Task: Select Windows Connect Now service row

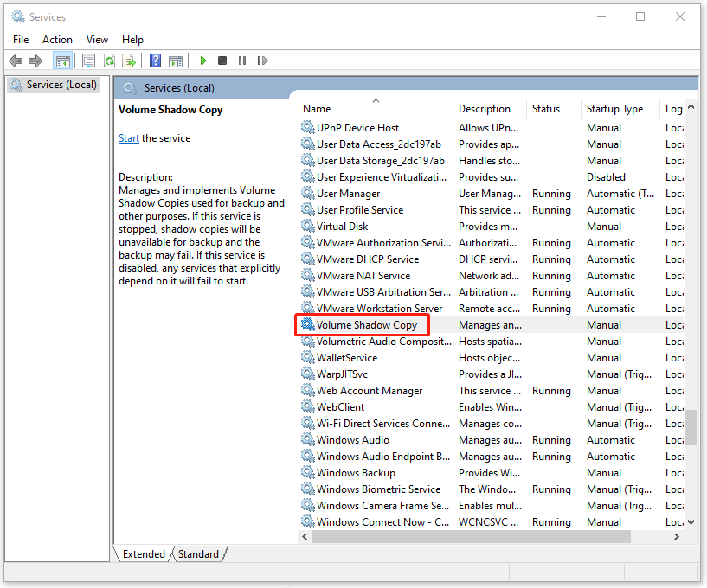Action: click(x=492, y=521)
